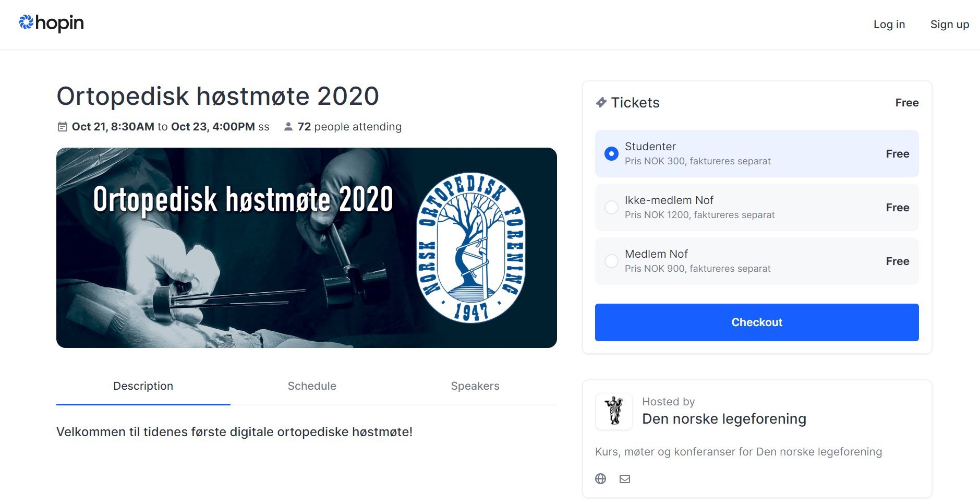The width and height of the screenshot is (980, 504).
Task: Select the Medlem Nof ticket
Action: [611, 261]
